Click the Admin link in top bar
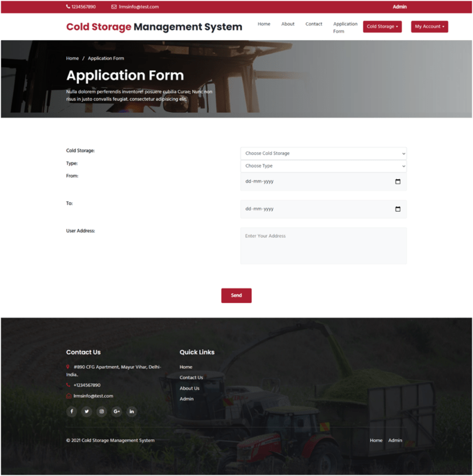Image resolution: width=473 pixels, height=476 pixels. tap(400, 7)
